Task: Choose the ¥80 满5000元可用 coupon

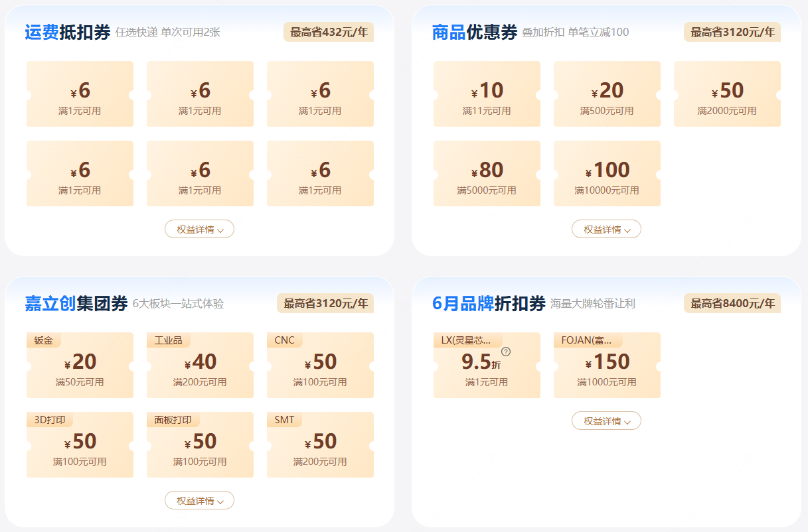Action: click(487, 174)
